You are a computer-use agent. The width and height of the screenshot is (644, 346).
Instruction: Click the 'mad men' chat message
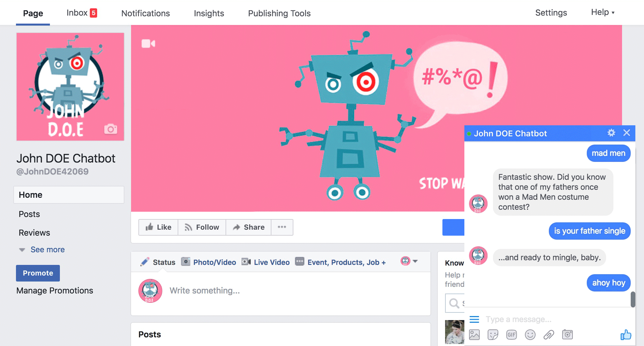(x=608, y=153)
